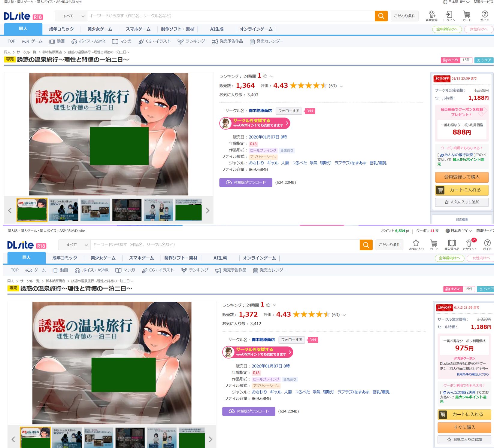This screenshot has height=448, width=494.
Task: Open circle link 御木納原商店 beside サークル名 on logged-out page
Action: point(260,111)
